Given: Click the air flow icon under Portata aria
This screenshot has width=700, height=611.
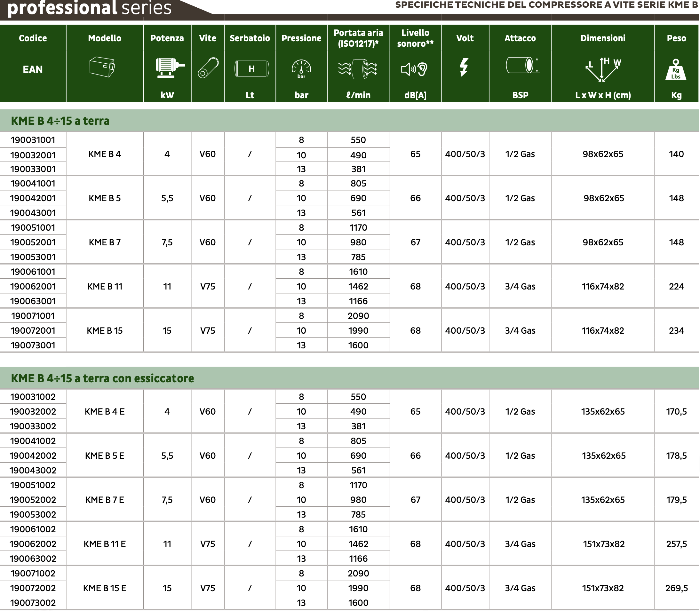Looking at the screenshot, I should click(358, 69).
